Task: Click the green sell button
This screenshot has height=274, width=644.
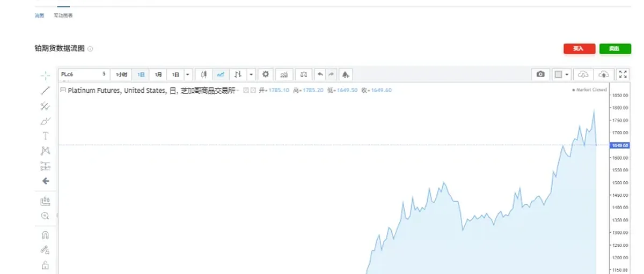Action: 615,49
